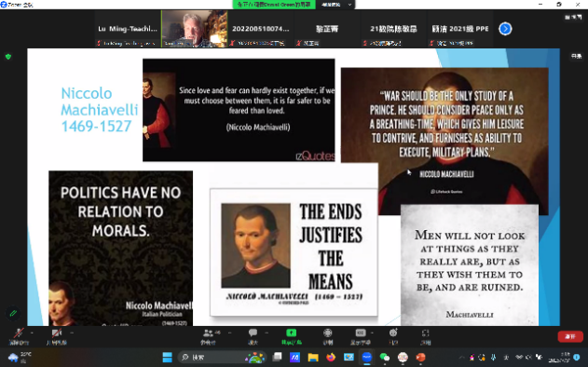Click the green encryption shield icon

click(8, 57)
